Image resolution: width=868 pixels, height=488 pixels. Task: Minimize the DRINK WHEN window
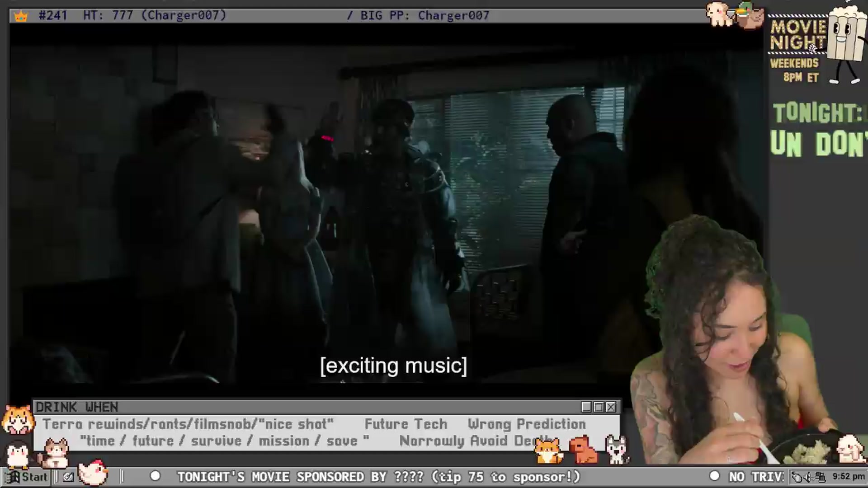[586, 407]
